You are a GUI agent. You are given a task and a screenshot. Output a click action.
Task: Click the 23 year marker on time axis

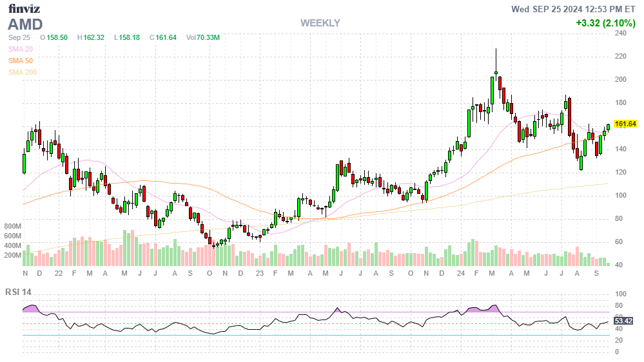tap(259, 273)
